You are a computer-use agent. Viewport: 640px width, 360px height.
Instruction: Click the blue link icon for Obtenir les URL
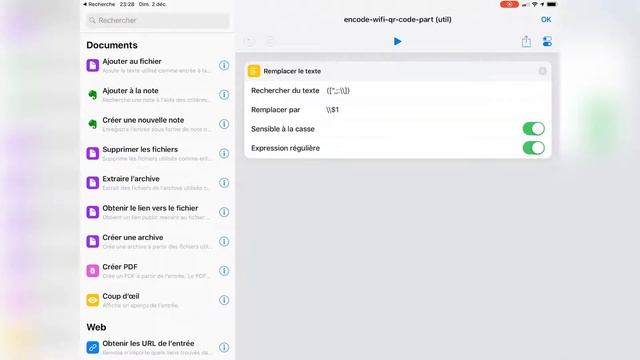[x=93, y=347]
